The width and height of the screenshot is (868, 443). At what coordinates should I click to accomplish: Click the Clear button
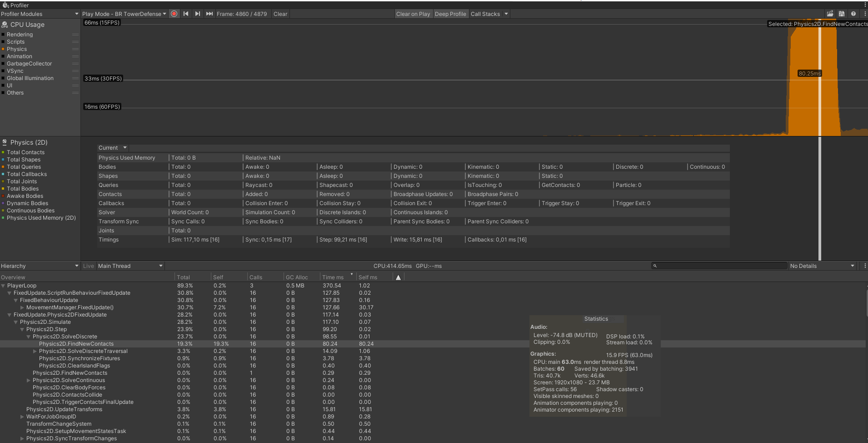tap(280, 14)
